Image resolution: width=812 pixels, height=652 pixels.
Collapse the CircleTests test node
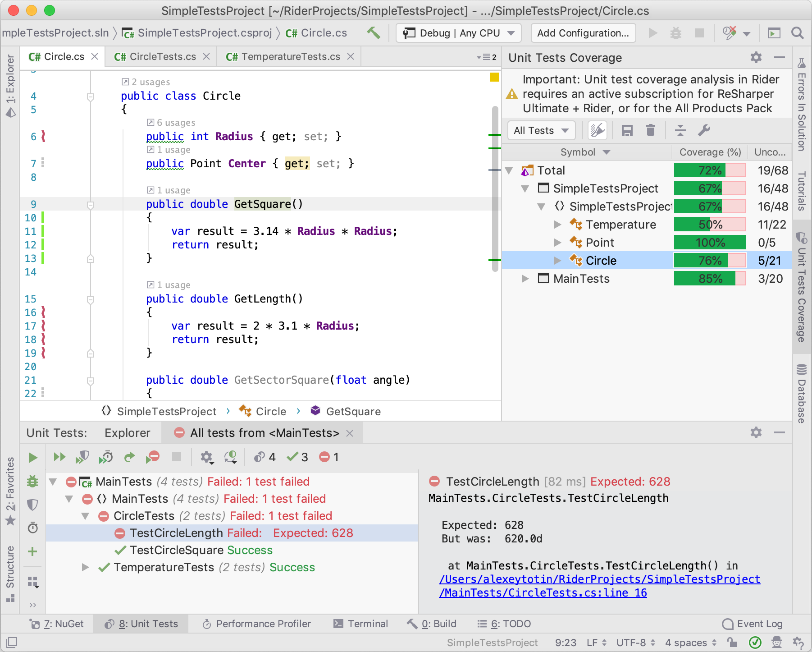click(x=85, y=516)
